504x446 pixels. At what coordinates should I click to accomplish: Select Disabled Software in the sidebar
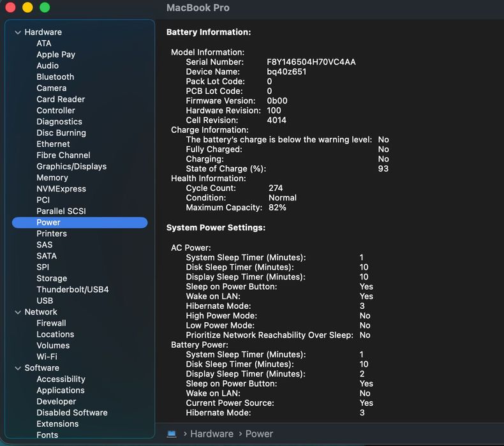tap(72, 413)
